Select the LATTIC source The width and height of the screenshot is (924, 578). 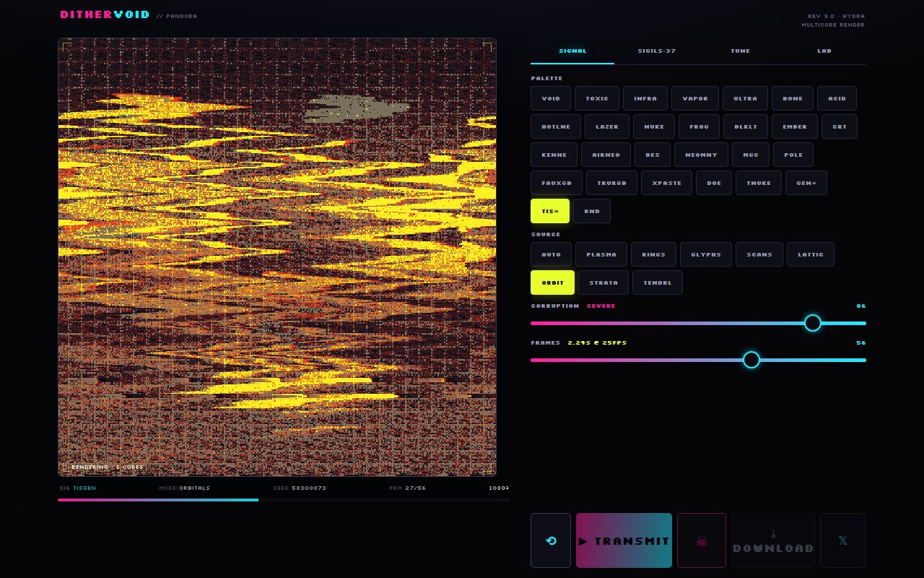click(811, 254)
